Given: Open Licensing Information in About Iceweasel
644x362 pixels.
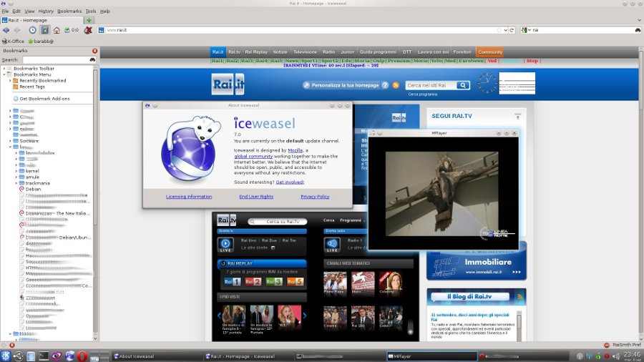Looking at the screenshot, I should click(x=189, y=197).
